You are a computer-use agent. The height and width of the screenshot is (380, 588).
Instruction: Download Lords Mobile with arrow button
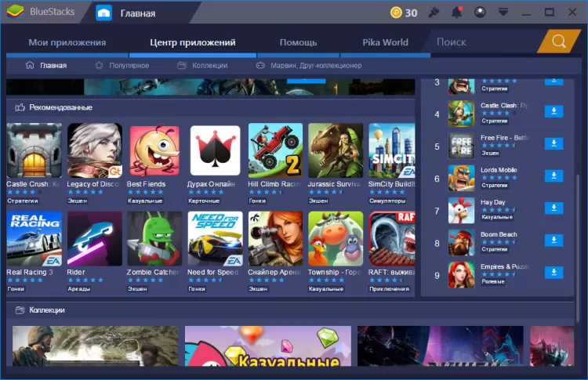pos(554,176)
